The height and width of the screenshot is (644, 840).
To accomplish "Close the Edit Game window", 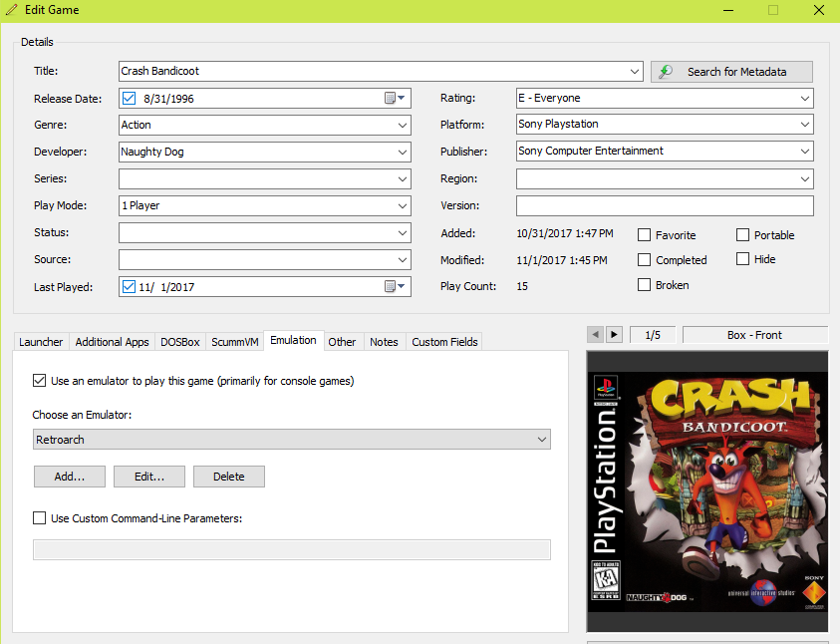I will pyautogui.click(x=818, y=10).
